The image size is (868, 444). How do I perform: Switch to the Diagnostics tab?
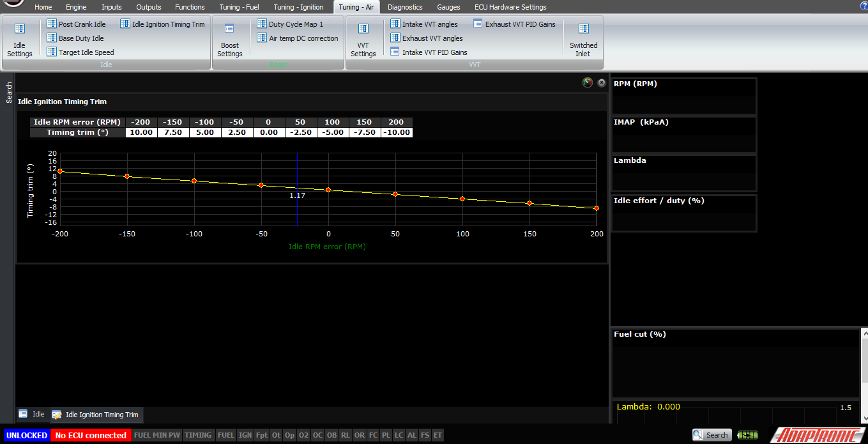(x=405, y=7)
